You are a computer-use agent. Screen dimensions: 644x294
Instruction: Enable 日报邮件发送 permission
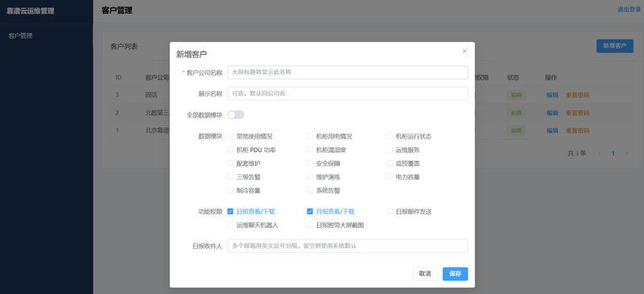(x=390, y=211)
